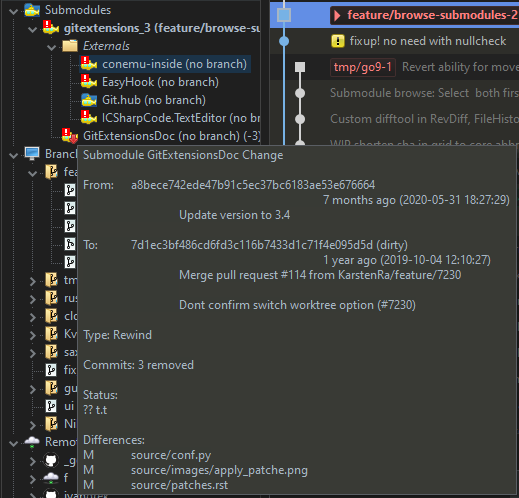Click ICSharpCode.TextEditor submodule icon
This screenshot has height=498, width=519.
pyautogui.click(x=89, y=117)
